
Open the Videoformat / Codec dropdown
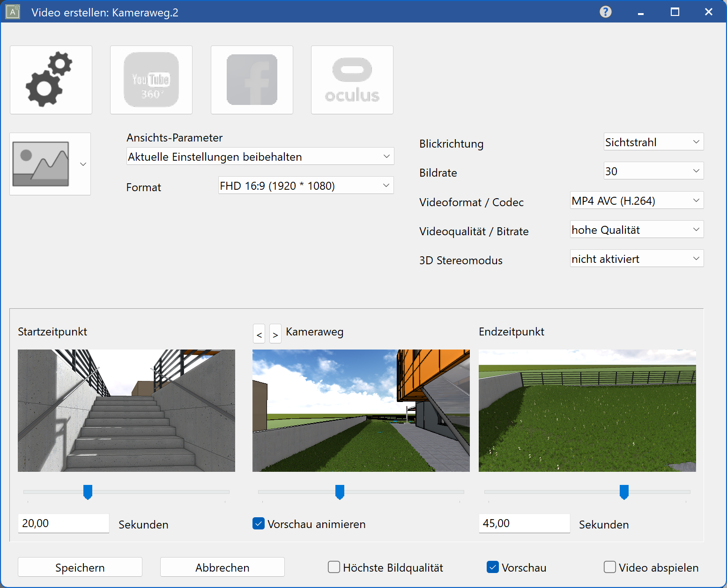636,201
